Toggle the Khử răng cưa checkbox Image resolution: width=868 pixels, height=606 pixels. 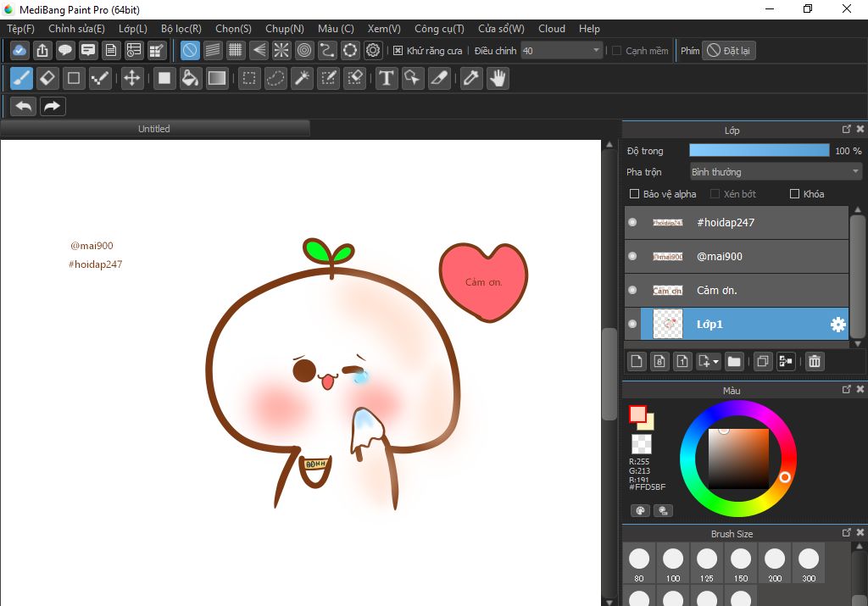[398, 51]
